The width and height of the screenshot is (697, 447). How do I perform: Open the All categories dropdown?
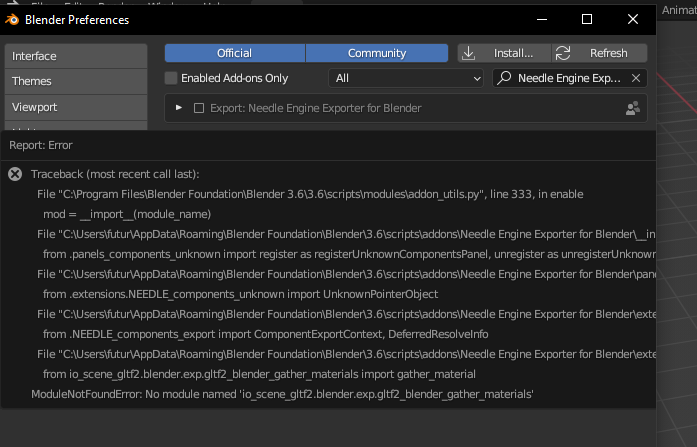(x=407, y=78)
